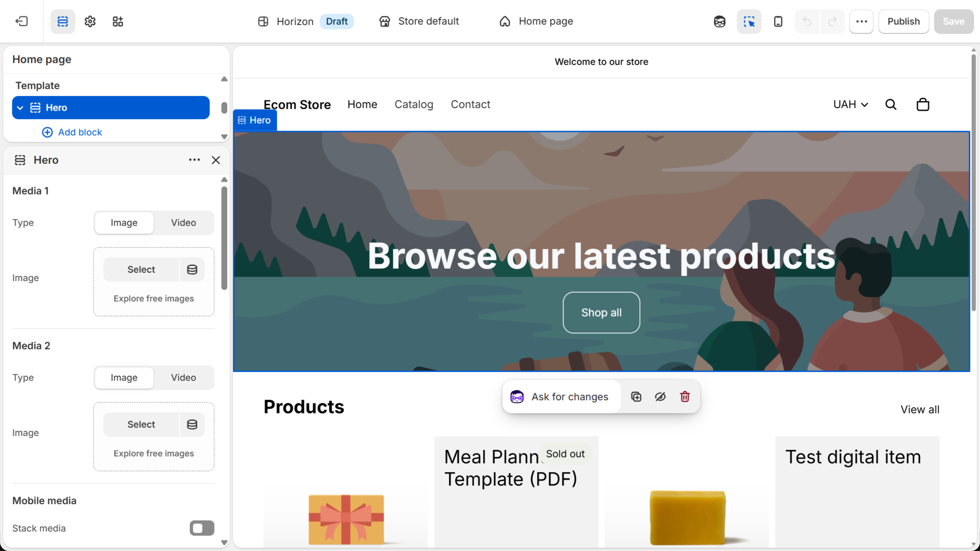Select the Hero section row
The image size is (980, 551).
tap(111, 108)
